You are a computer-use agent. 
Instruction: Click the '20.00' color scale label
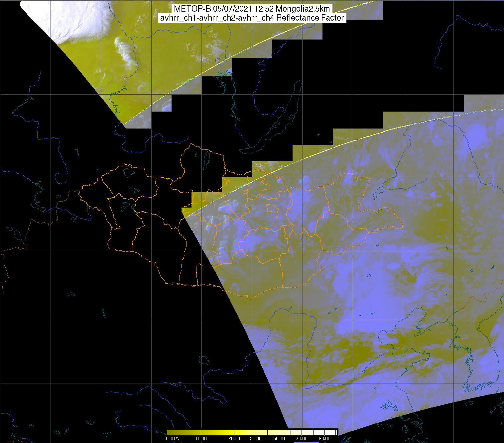pos(234,439)
